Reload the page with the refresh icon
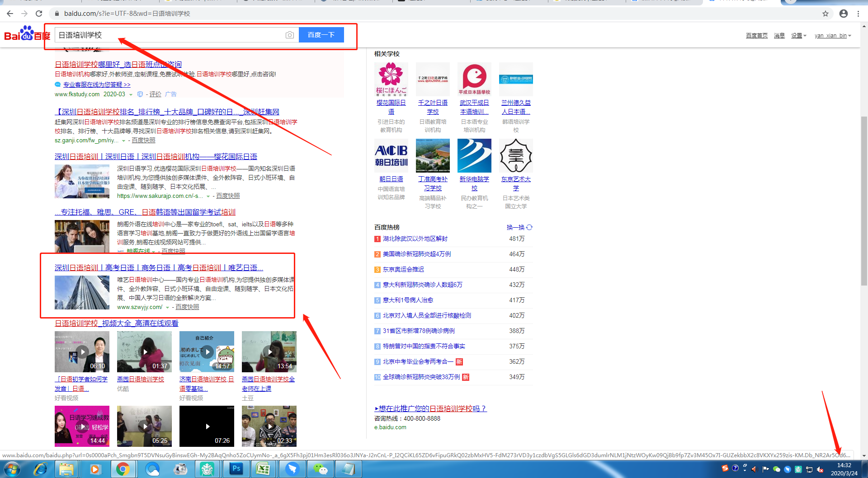 tap(39, 14)
